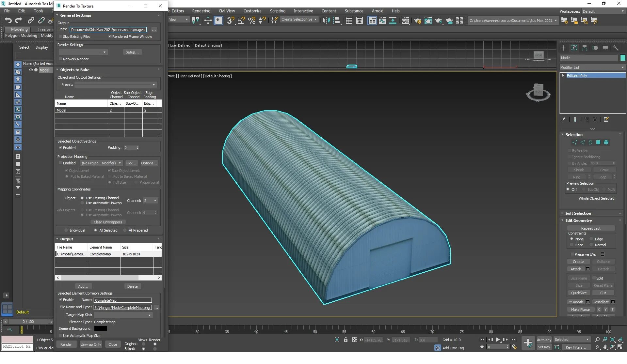The height and width of the screenshot is (364, 627).
Task: Click the Undo arrow in the main toolbar
Action: 8,20
